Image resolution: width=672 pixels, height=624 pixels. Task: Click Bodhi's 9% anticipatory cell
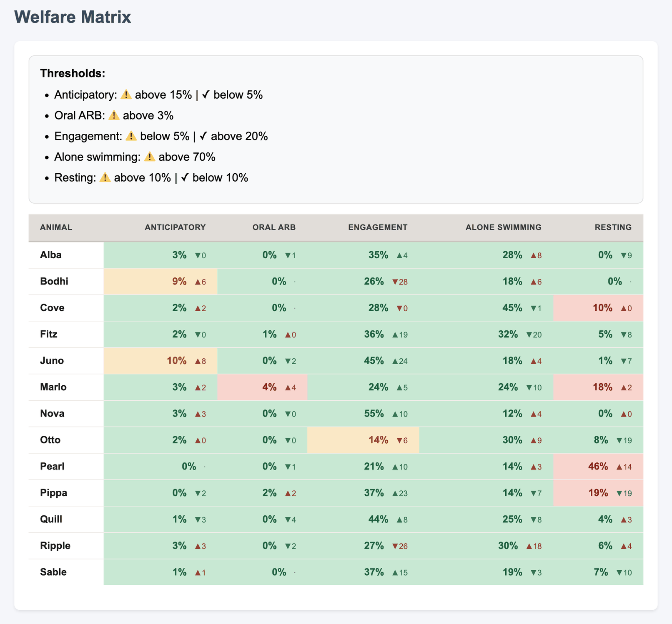160,282
